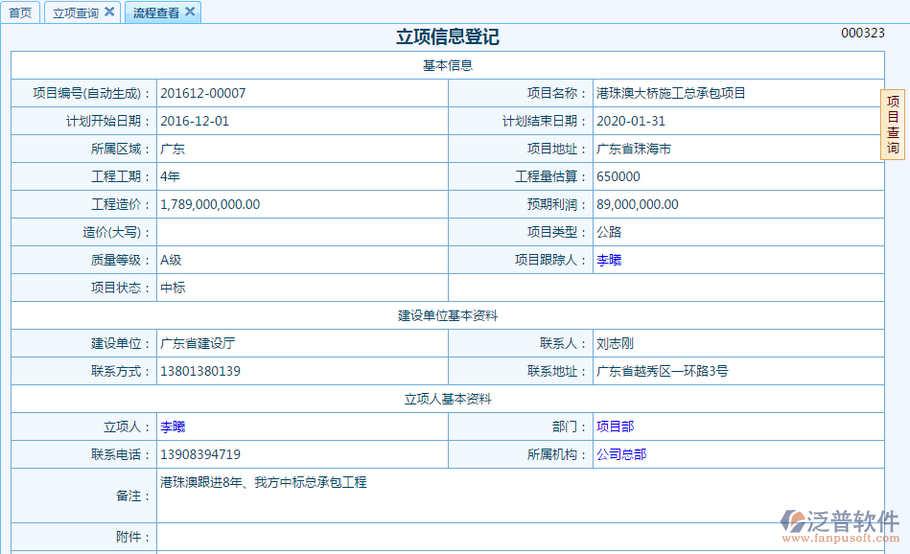Screen dimensions: 910x554
Task: Switch to the 首页 tab
Action: point(20,13)
